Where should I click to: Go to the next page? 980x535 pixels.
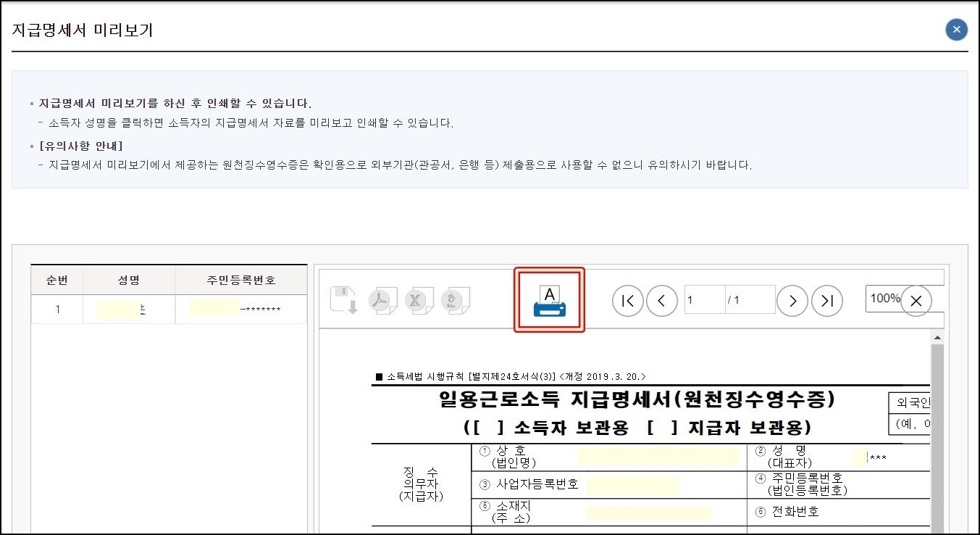[792, 300]
